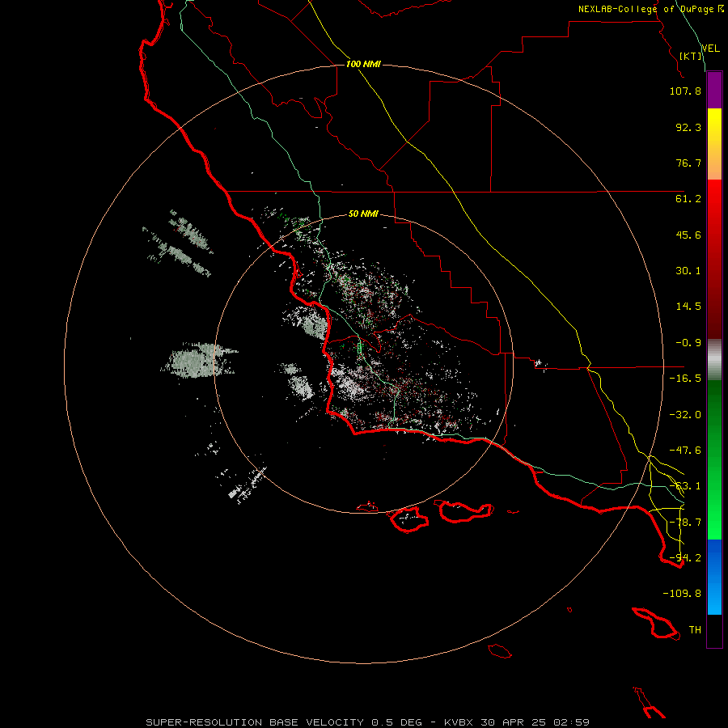
Task: Click the 100 NMI range ring label
Action: pos(363,64)
